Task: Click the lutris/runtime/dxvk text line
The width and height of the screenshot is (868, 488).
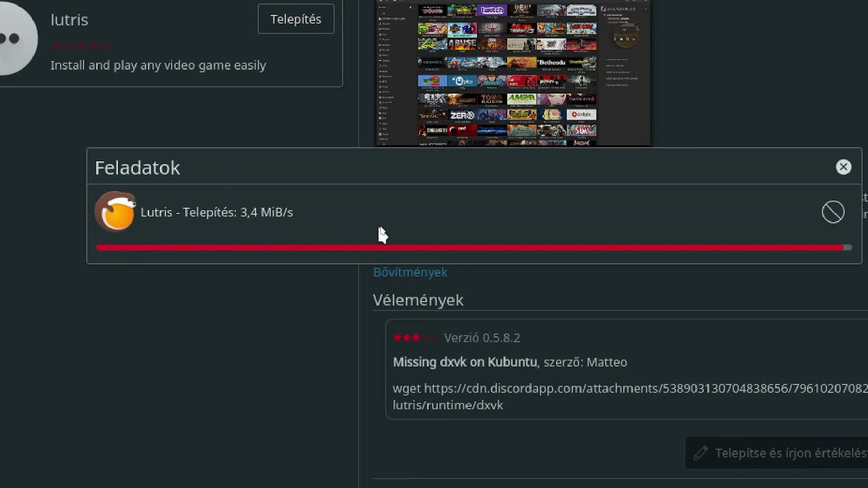Action: click(448, 405)
